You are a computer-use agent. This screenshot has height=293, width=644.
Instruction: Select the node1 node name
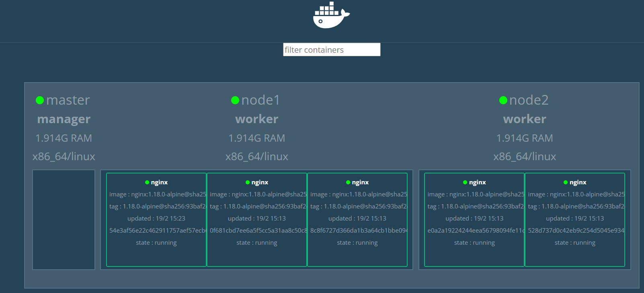[260, 100]
